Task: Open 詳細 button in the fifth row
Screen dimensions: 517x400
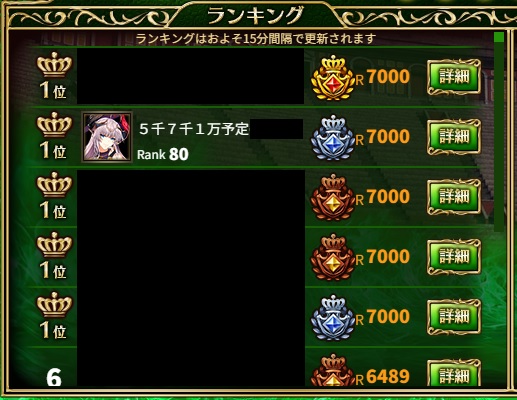Action: tap(454, 317)
